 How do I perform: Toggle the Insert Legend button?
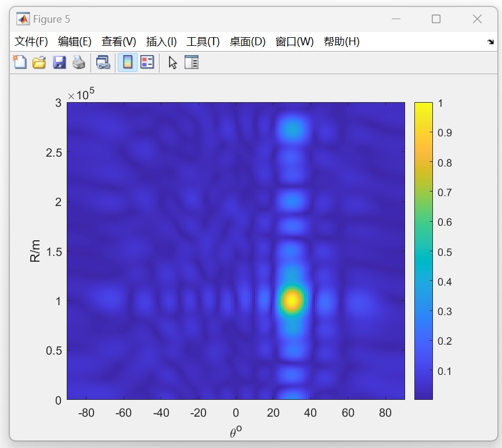click(147, 62)
